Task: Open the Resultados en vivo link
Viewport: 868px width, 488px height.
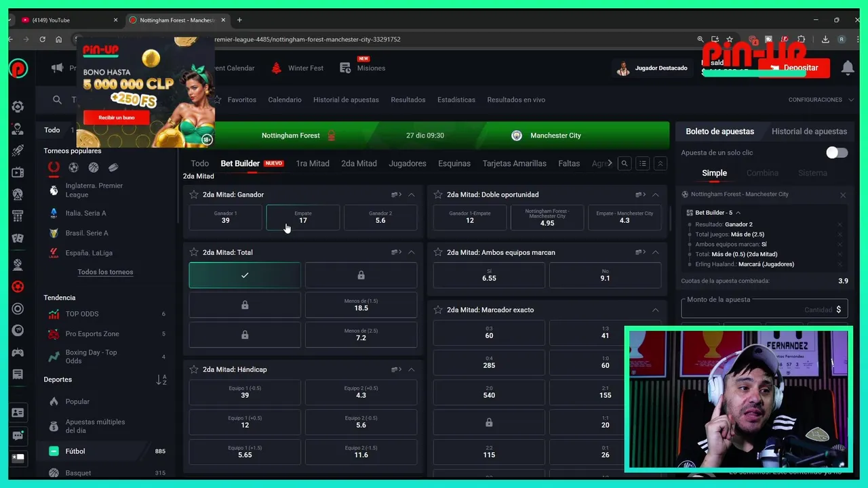Action: click(x=516, y=100)
